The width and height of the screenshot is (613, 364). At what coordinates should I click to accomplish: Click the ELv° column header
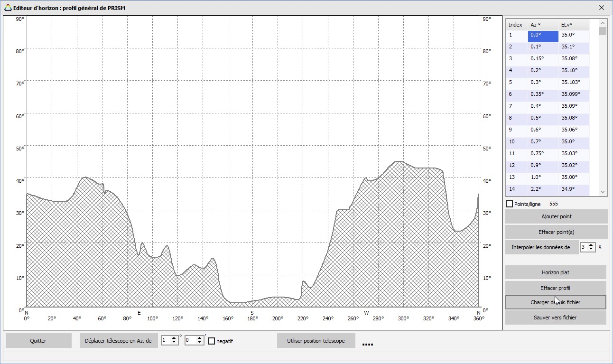coord(573,25)
